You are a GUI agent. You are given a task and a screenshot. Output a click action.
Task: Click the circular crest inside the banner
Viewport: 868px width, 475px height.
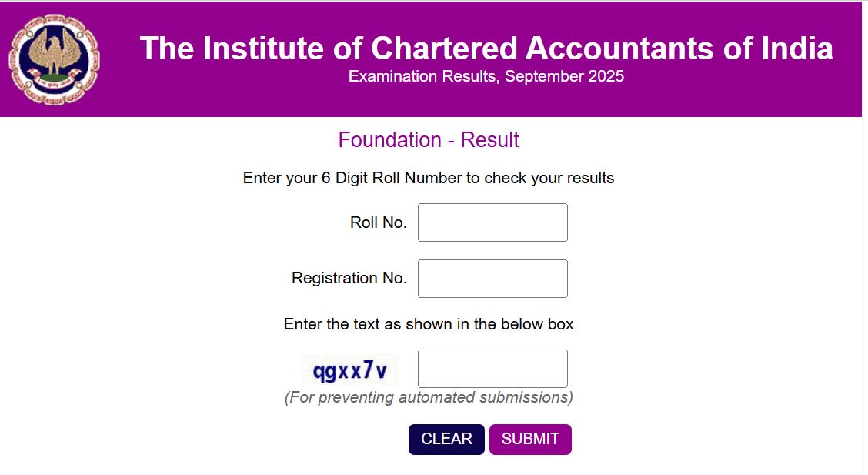(x=54, y=58)
